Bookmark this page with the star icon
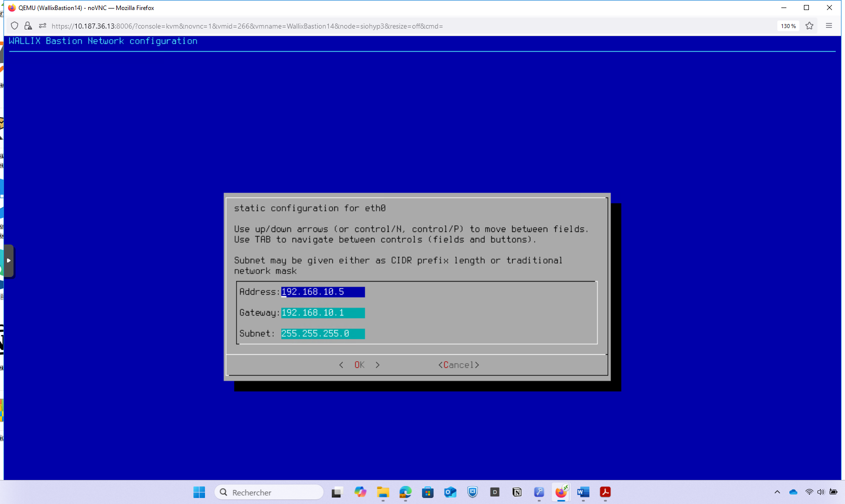845x504 pixels. pyautogui.click(x=809, y=26)
